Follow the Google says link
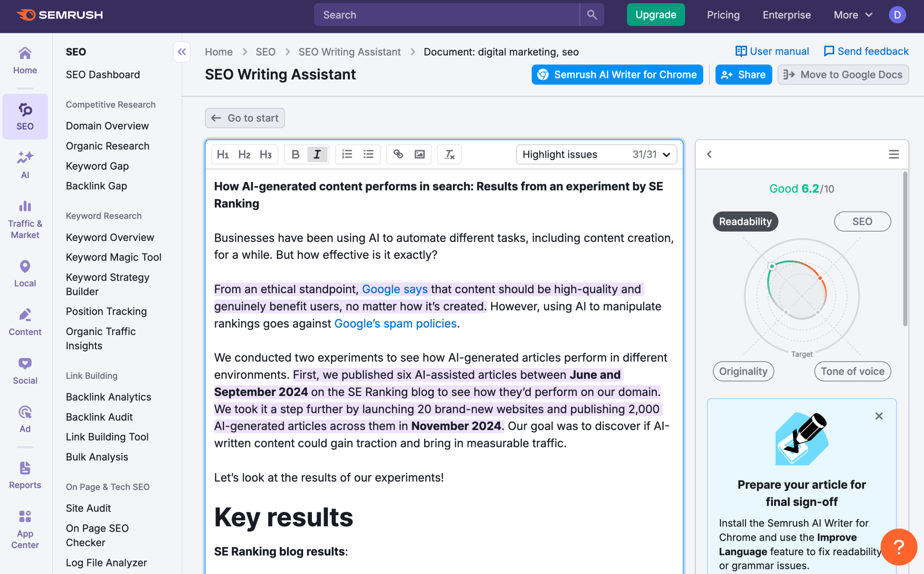This screenshot has width=924, height=574. [x=395, y=289]
